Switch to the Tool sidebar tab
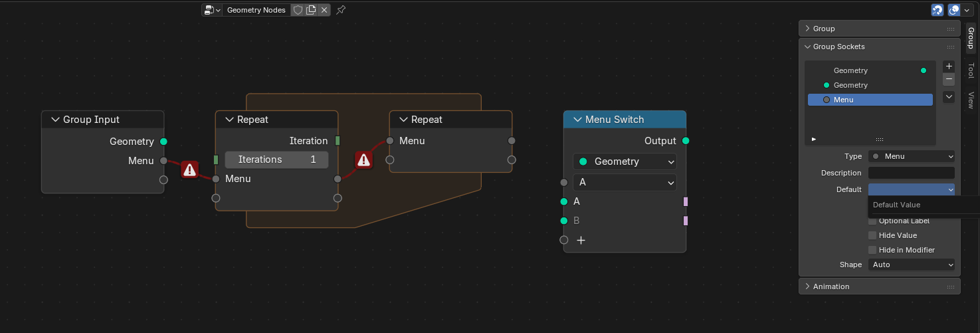Screen dimensions: 980x333 pyautogui.click(x=971, y=70)
